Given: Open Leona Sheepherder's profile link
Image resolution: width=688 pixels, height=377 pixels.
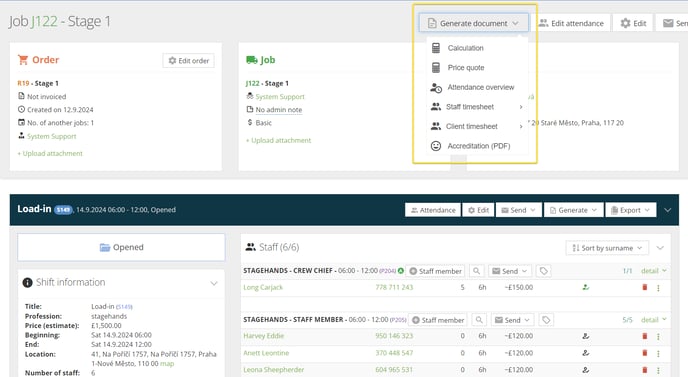Looking at the screenshot, I should pyautogui.click(x=274, y=370).
